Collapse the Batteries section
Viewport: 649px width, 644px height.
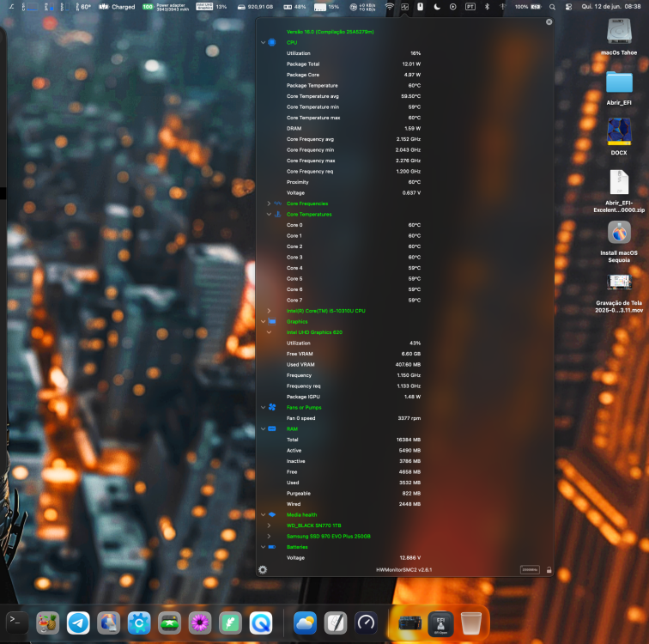click(x=263, y=547)
